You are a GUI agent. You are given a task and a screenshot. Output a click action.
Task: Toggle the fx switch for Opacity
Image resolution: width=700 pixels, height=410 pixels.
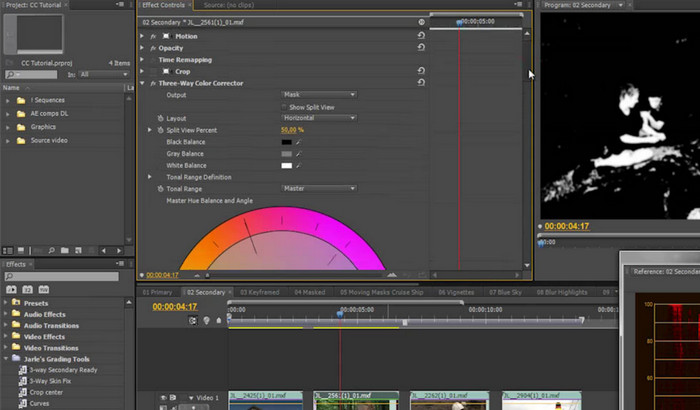click(153, 48)
